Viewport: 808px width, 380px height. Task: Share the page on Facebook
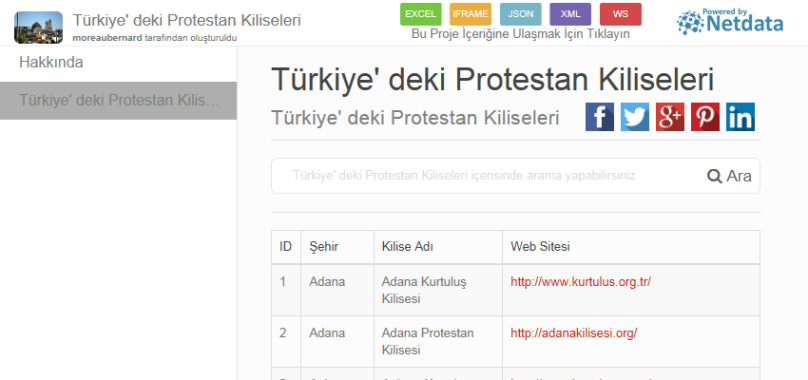pos(599,117)
